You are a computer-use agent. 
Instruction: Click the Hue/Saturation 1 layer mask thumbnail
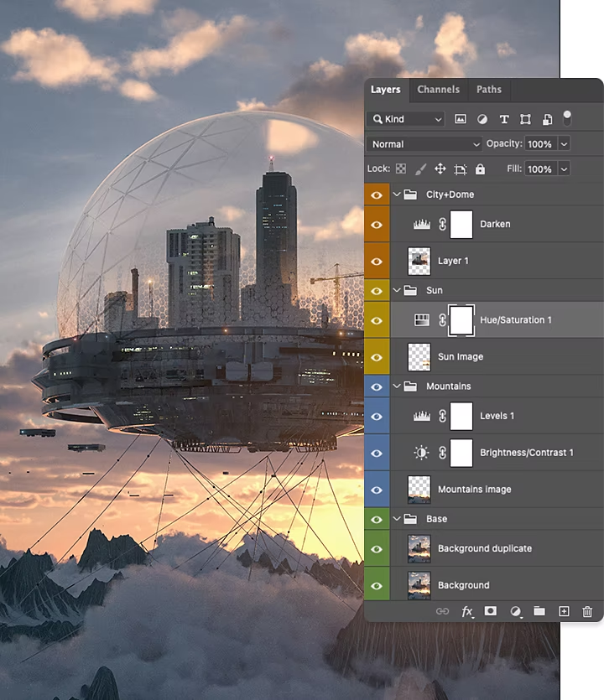462,319
